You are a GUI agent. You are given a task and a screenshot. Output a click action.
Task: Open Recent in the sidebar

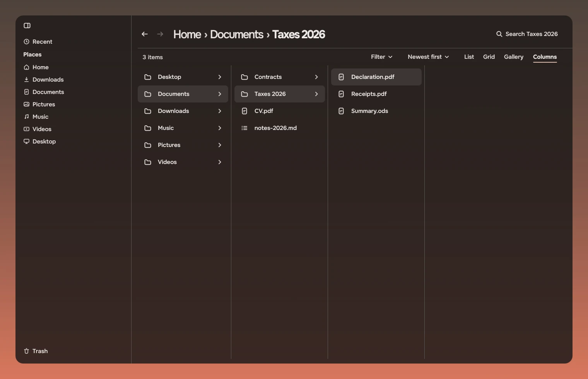(x=38, y=42)
